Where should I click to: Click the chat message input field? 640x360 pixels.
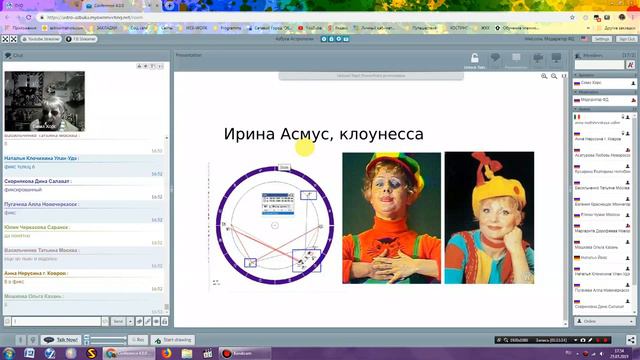56,322
